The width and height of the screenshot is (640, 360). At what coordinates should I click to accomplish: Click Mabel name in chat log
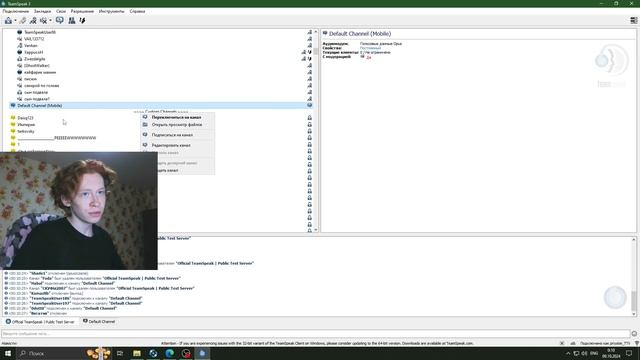coord(36,284)
